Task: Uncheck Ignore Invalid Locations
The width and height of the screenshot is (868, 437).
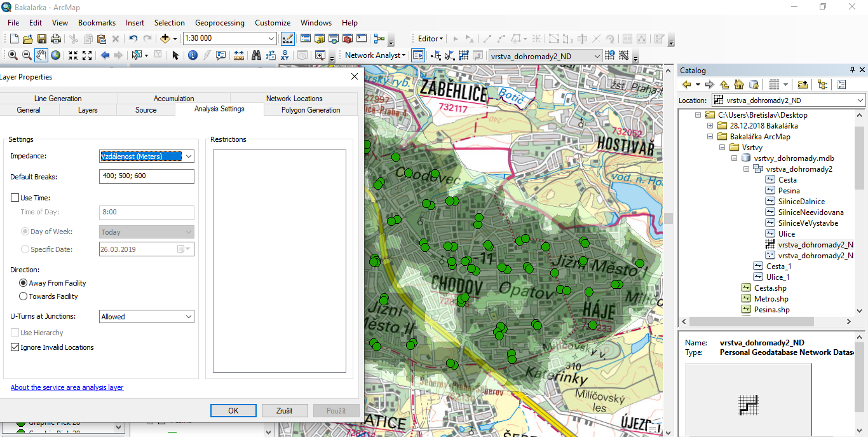Action: click(15, 347)
